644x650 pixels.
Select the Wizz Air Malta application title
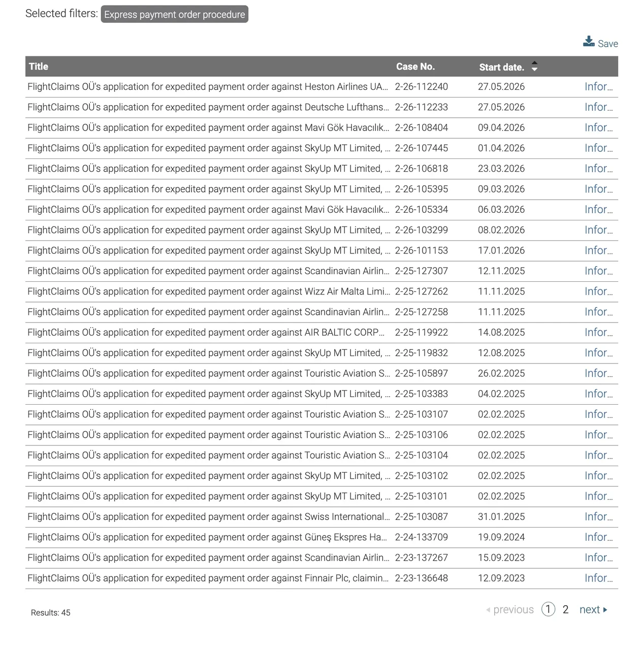pyautogui.click(x=209, y=291)
